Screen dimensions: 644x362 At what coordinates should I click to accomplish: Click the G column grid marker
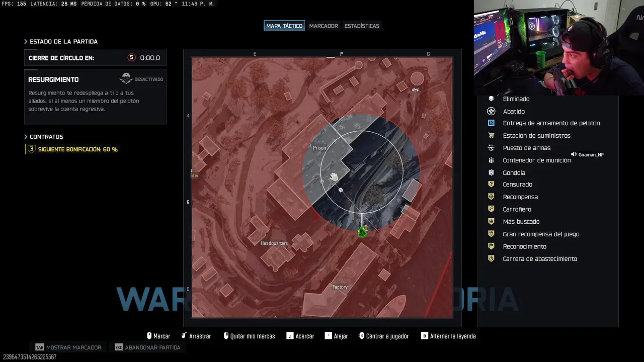[x=428, y=54]
